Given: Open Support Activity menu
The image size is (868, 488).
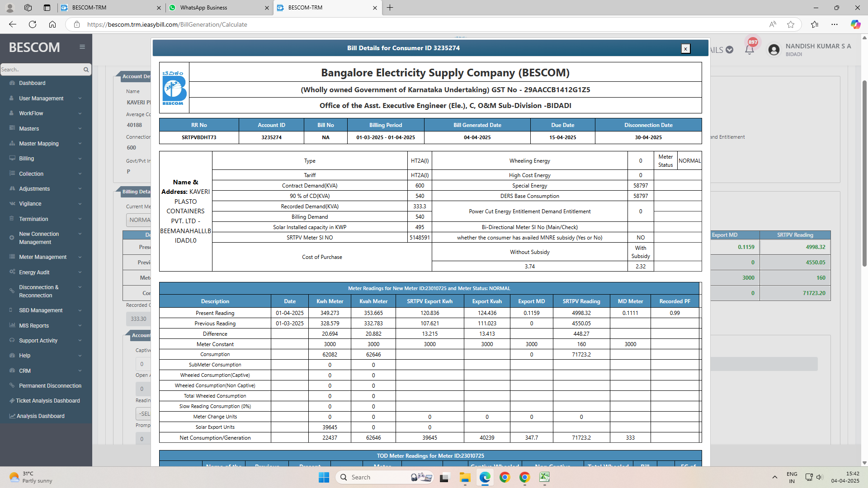Looking at the screenshot, I should (x=45, y=341).
